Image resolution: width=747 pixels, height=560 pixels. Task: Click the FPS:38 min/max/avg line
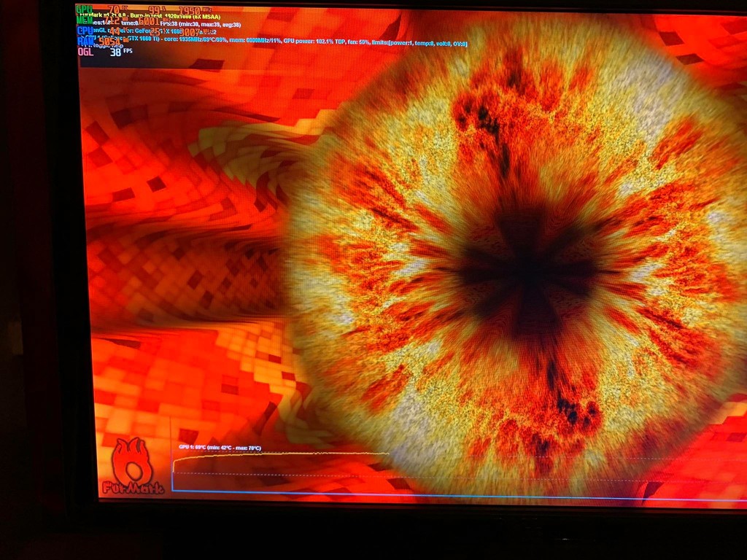click(x=201, y=24)
